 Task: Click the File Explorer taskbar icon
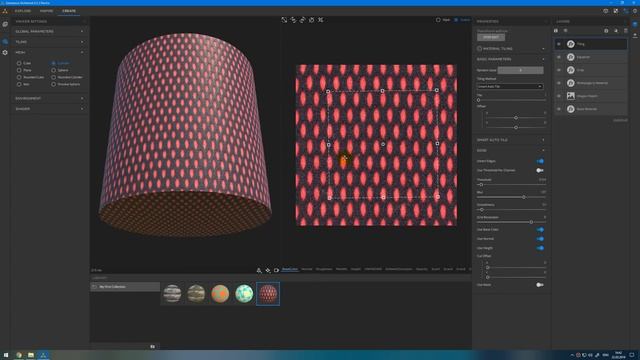click(31, 355)
